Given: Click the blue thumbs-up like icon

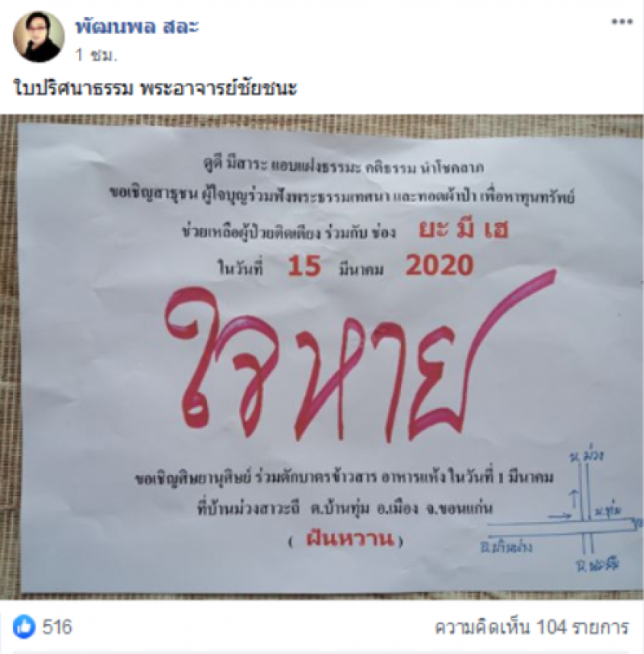Looking at the screenshot, I should click(24, 627).
